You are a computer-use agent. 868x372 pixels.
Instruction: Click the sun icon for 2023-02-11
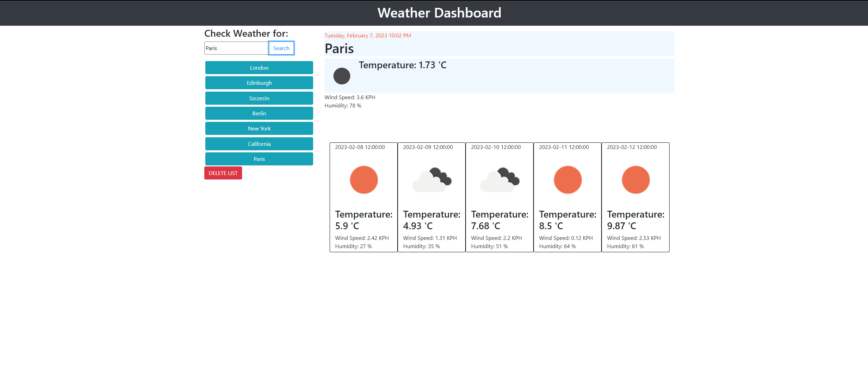click(x=567, y=179)
